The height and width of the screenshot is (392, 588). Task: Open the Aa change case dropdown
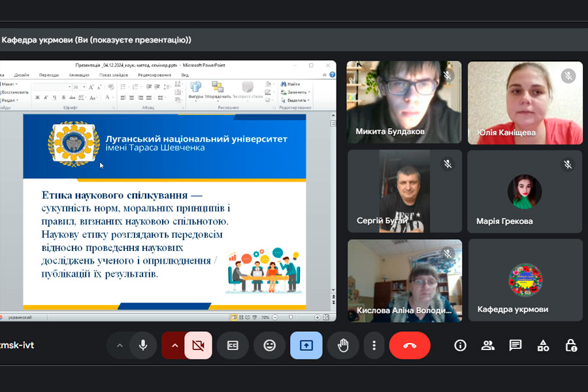[x=93, y=97]
